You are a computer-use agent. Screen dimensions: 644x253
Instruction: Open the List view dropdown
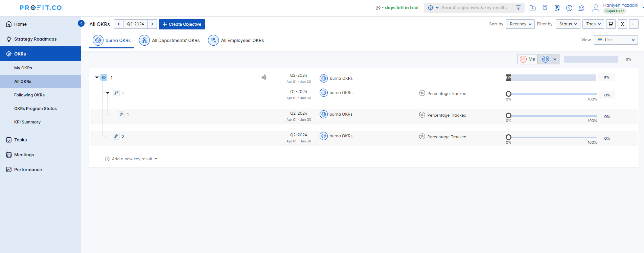click(616, 40)
